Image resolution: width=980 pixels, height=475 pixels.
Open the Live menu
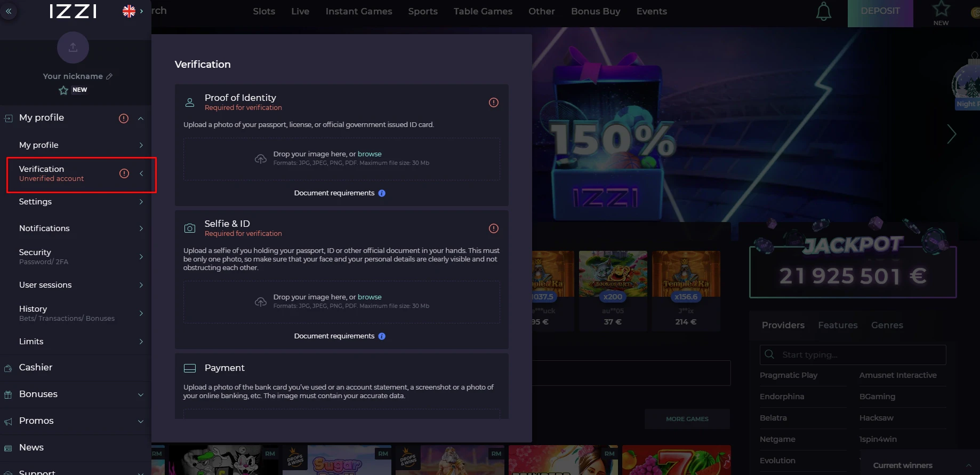(300, 11)
